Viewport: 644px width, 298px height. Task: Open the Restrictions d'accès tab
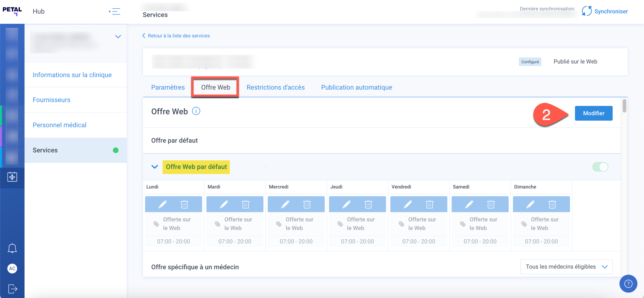coord(276,87)
